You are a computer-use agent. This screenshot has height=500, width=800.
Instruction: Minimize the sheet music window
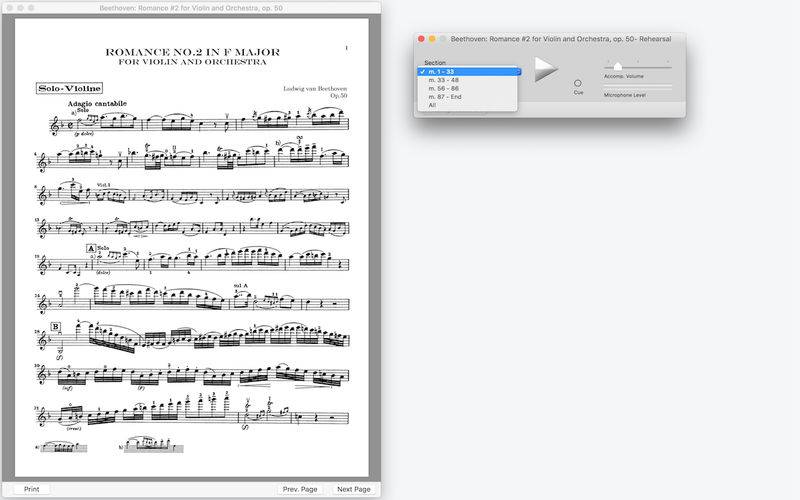(x=20, y=7)
